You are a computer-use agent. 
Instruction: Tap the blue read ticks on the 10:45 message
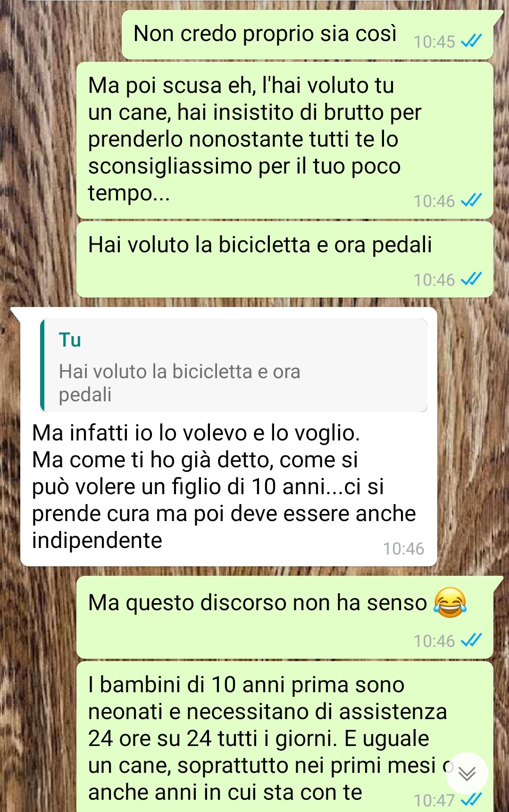click(x=471, y=41)
